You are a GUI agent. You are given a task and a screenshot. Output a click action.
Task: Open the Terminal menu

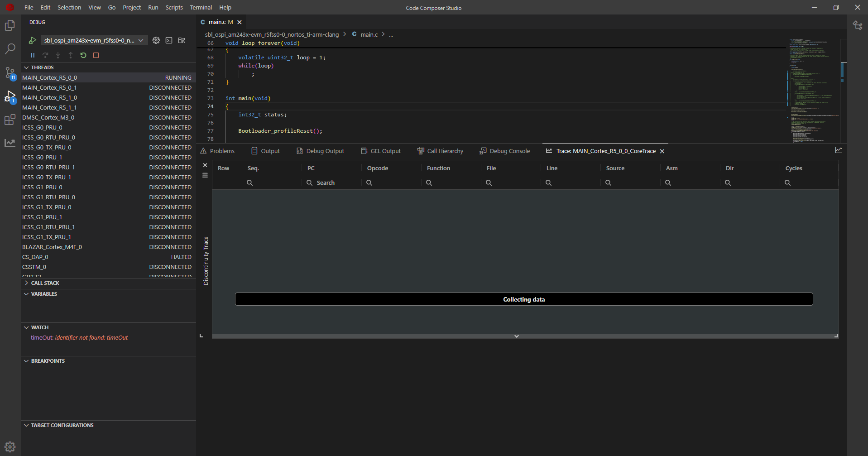(x=201, y=7)
